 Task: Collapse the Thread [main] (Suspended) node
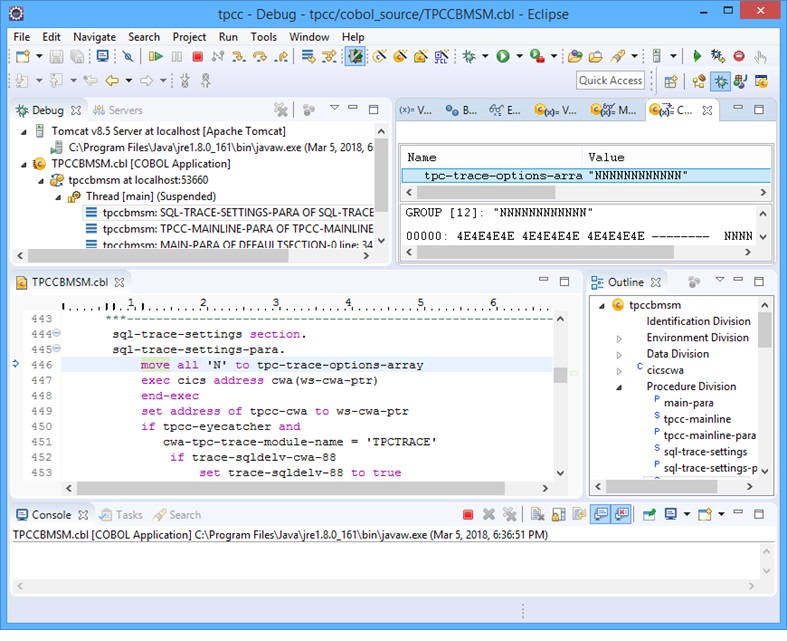58,197
